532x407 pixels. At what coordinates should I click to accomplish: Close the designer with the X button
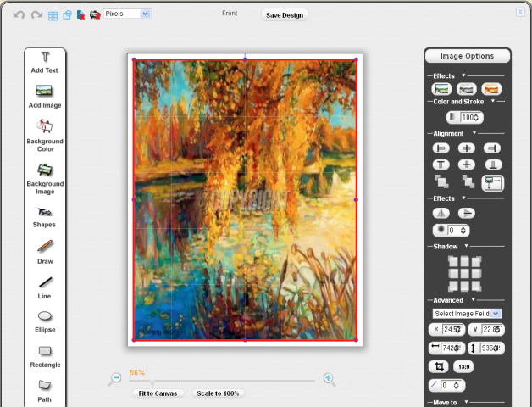pyautogui.click(x=520, y=12)
